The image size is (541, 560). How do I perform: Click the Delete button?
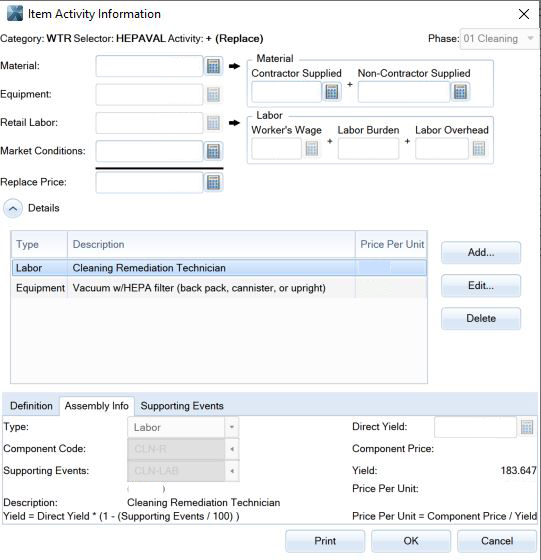coord(481,319)
